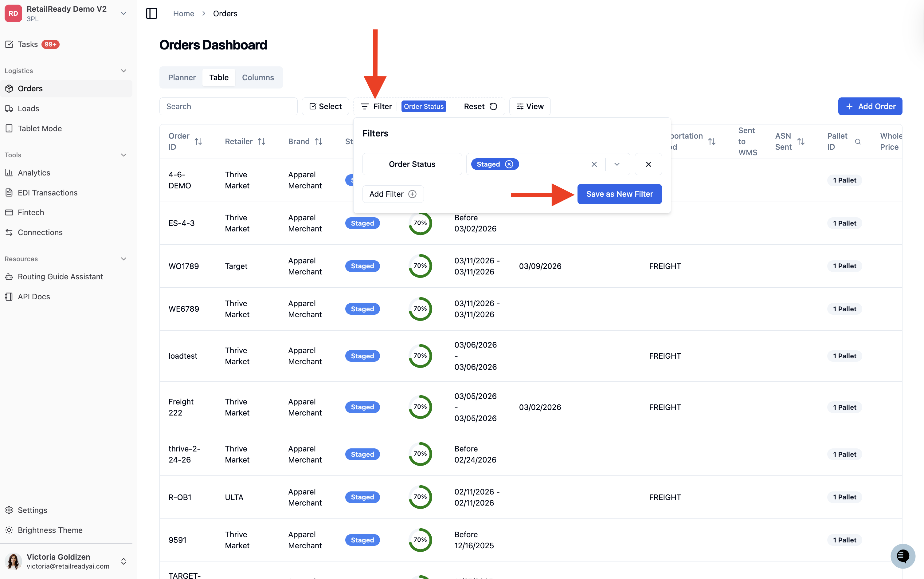Screen dimensions: 924x579
Task: Delete the Order Status filter row
Action: point(648,164)
